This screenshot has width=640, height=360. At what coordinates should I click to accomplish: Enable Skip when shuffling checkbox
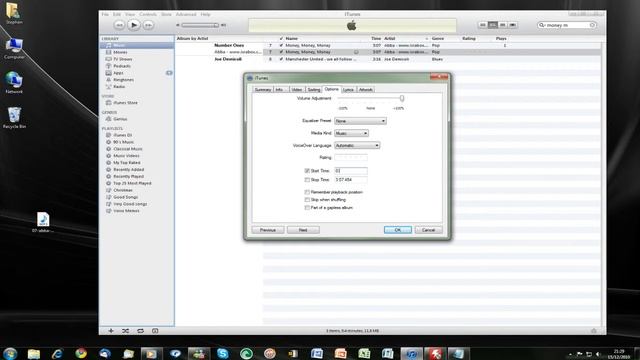(x=307, y=200)
